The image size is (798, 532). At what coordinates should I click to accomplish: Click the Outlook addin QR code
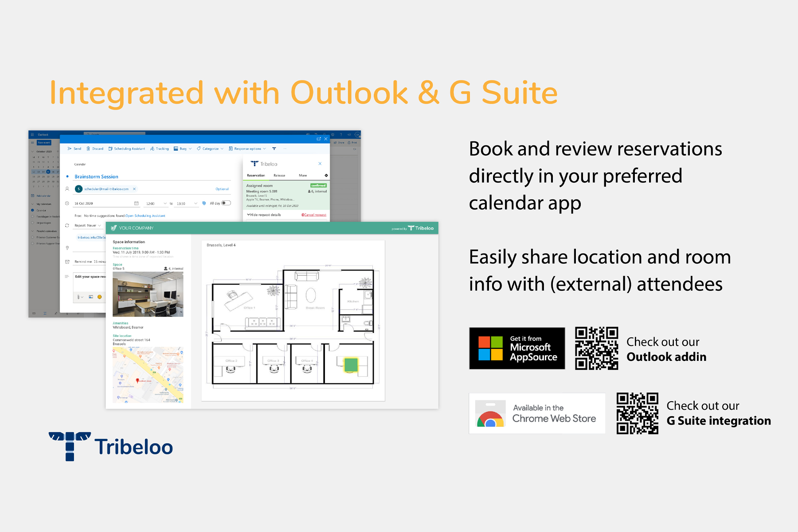coord(597,348)
